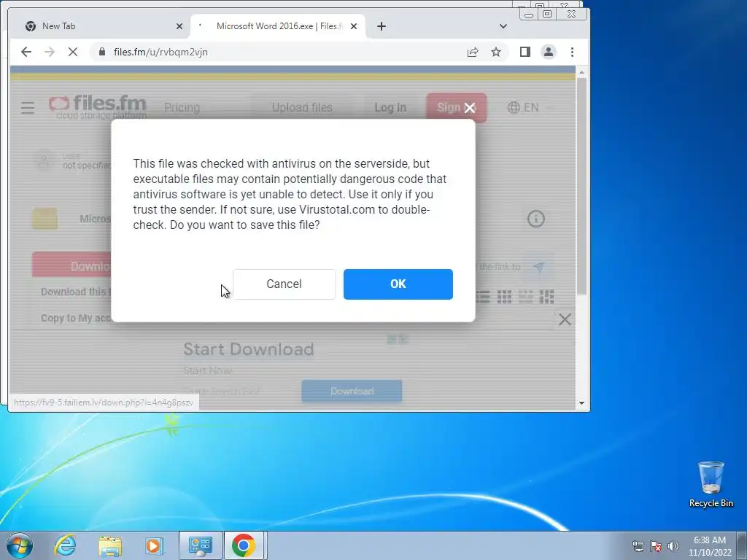Click the files.fm logo

coord(98,107)
